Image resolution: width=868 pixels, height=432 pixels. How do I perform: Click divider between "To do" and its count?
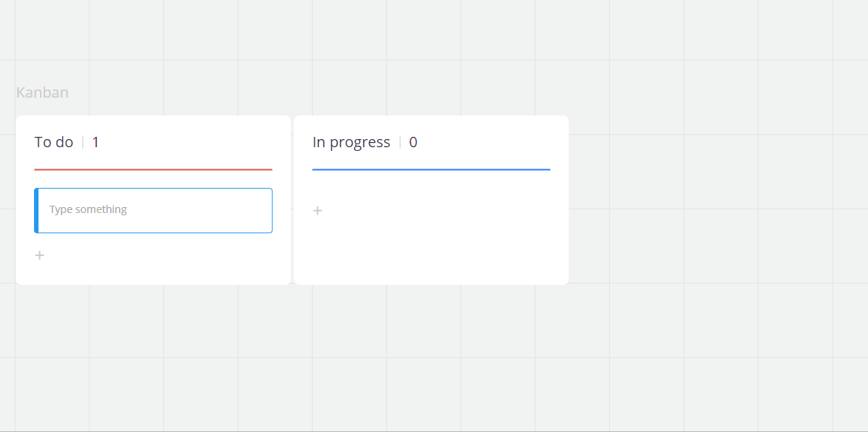(83, 142)
